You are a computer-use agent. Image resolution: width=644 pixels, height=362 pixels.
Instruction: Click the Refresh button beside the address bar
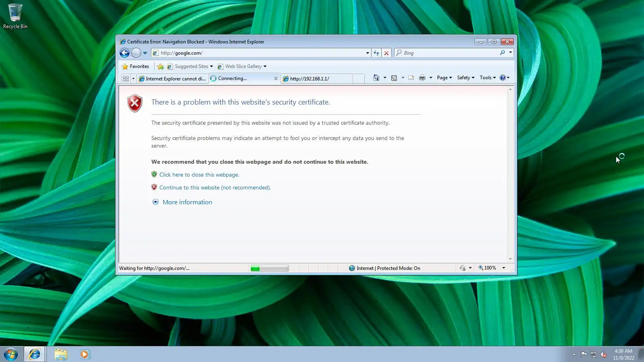click(376, 53)
